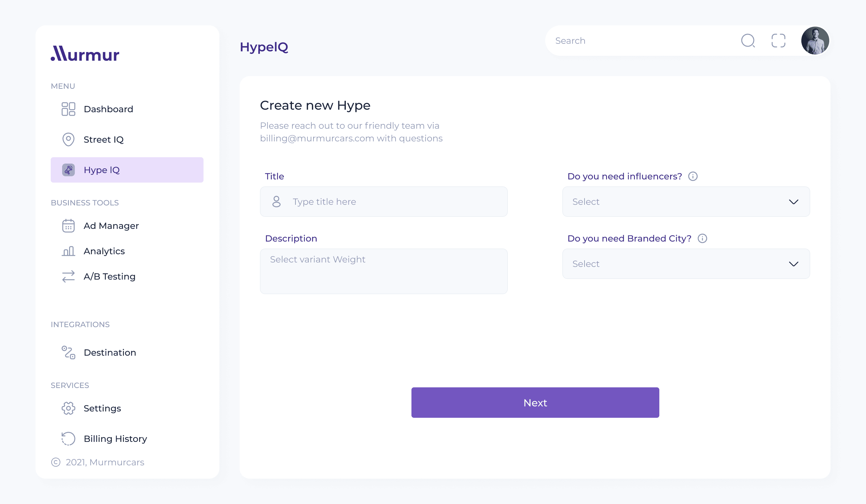
Task: Click the info icon beside influencers question
Action: tap(693, 176)
